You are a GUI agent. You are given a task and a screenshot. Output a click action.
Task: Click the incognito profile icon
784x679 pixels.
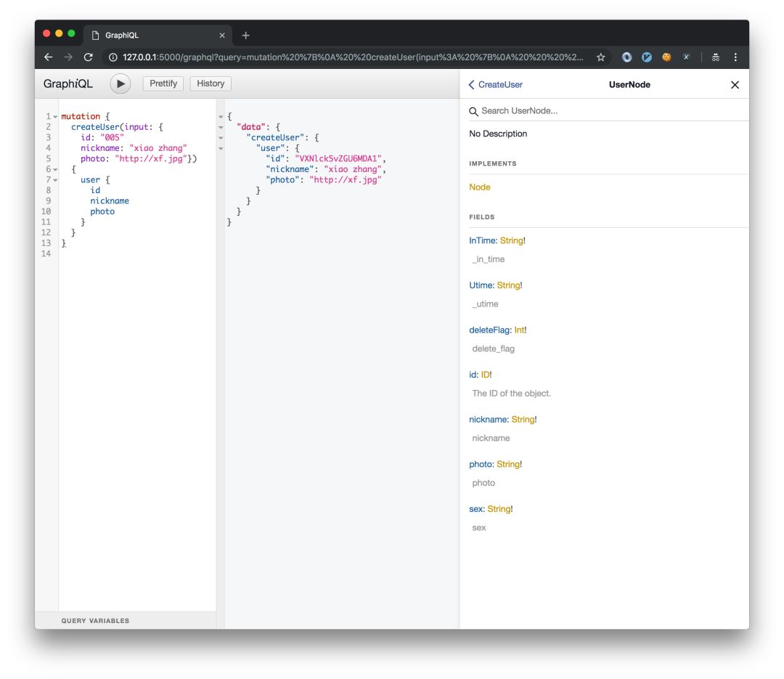716,57
